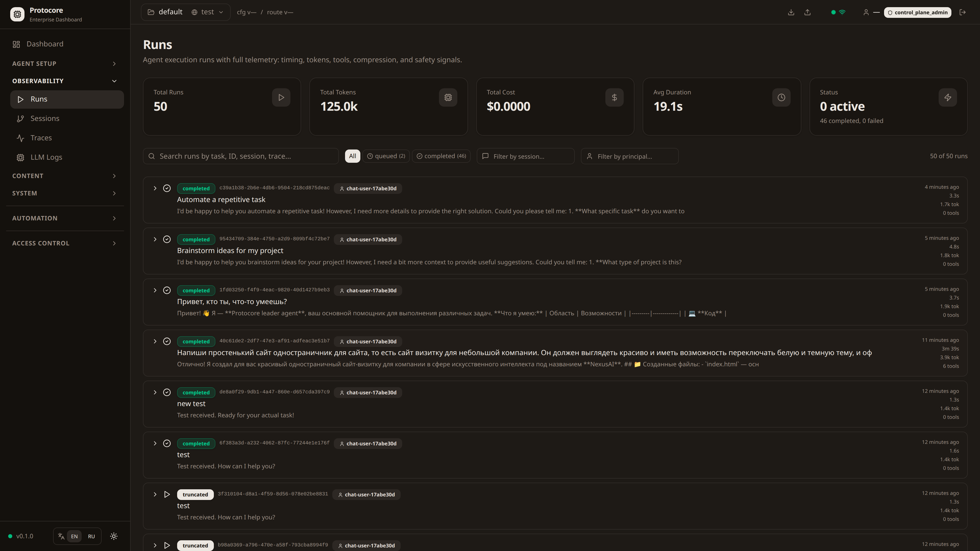Click the wifi connection status icon
This screenshot has height=551, width=980.
pyautogui.click(x=842, y=12)
